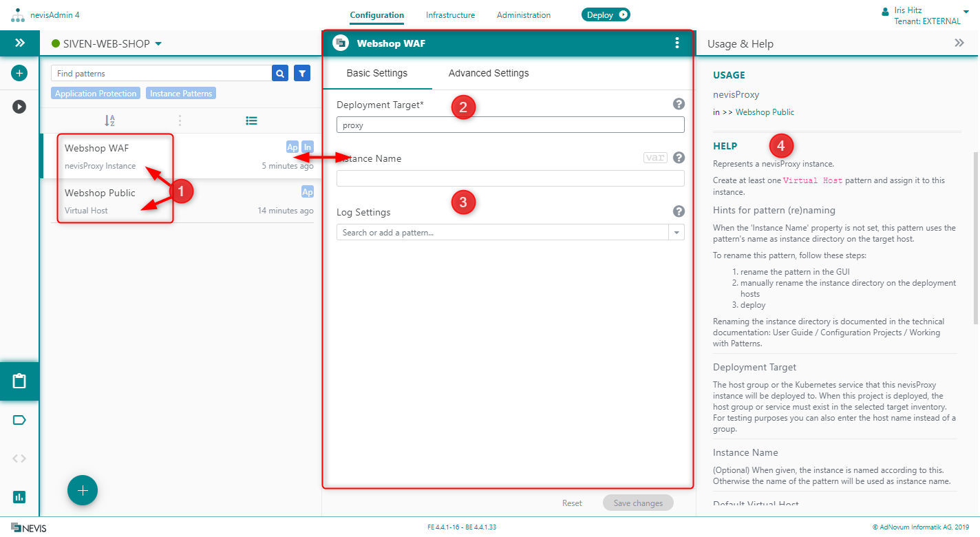This screenshot has height=537, width=980.
Task: Show help for Deployment Target
Action: click(x=679, y=104)
